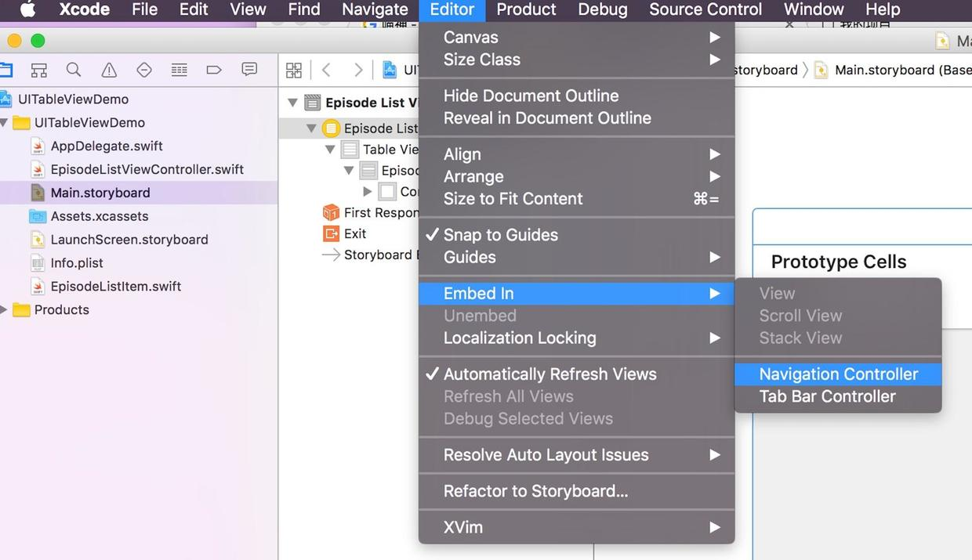Select Reveal in Document Outline
This screenshot has width=972, height=560.
coord(576,117)
